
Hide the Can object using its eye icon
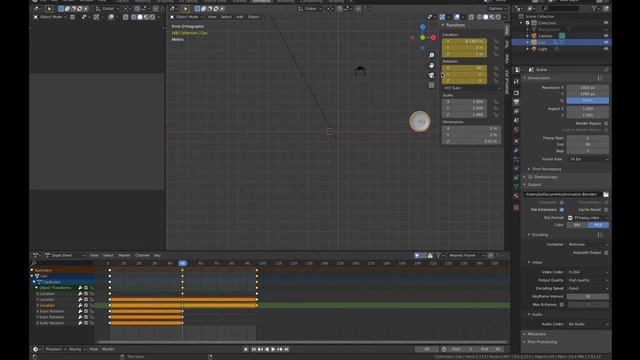pyautogui.click(x=606, y=42)
